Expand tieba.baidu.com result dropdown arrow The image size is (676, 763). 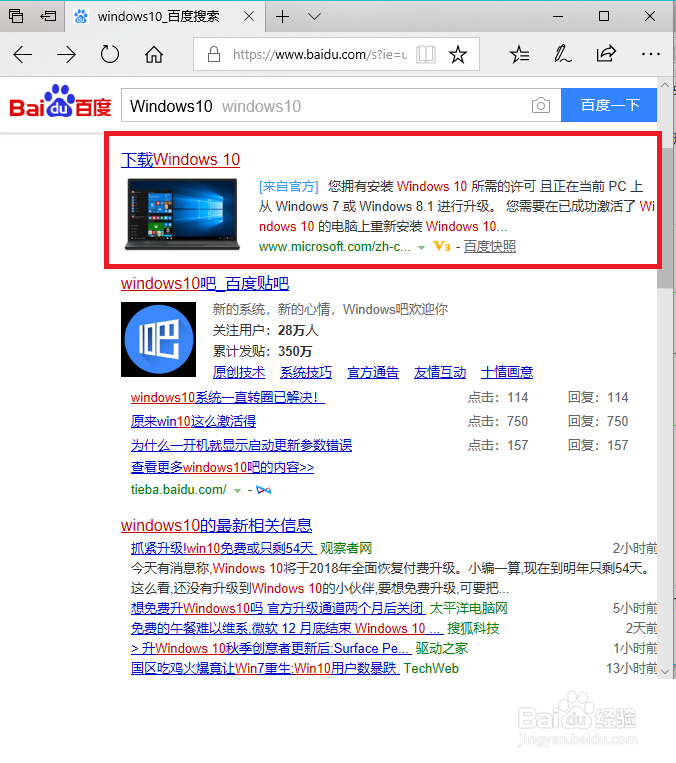point(238,490)
